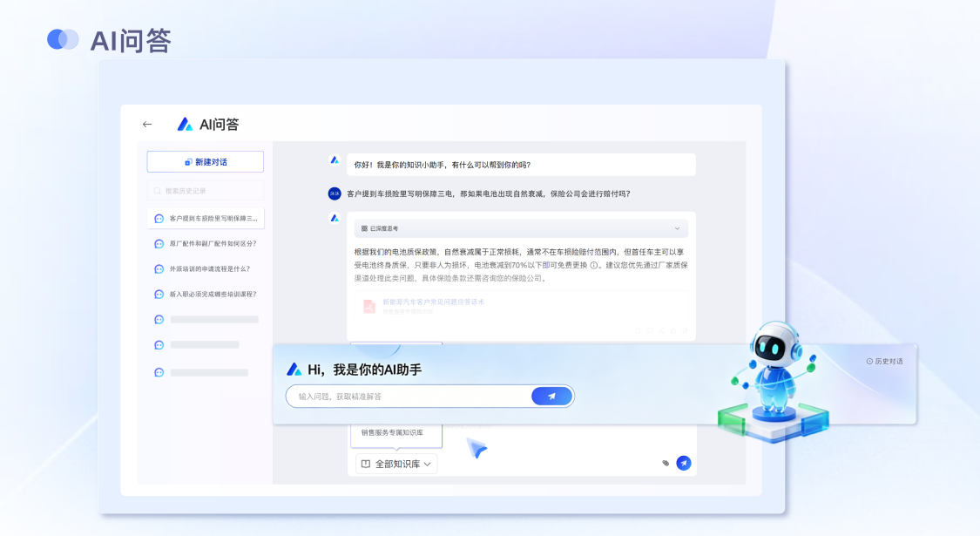Attach a file with the paperclip icon
Image resolution: width=980 pixels, height=536 pixels.
(x=666, y=464)
